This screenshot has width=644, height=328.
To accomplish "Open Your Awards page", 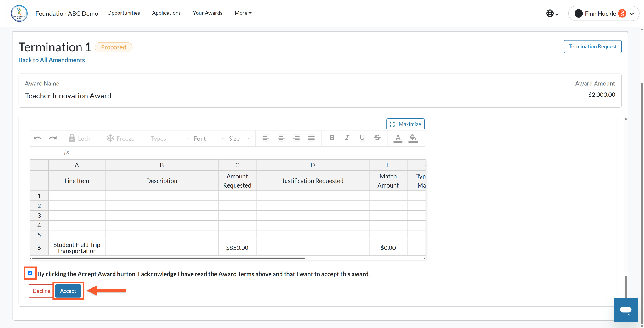I will (208, 13).
